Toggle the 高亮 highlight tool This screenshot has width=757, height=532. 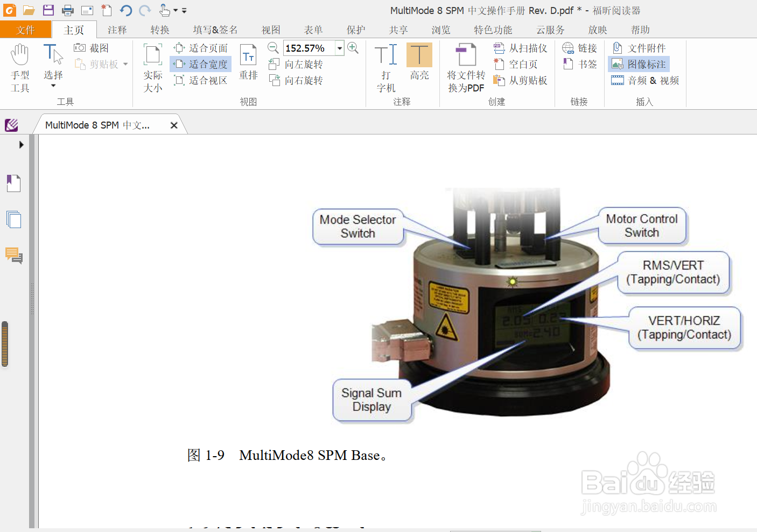419,62
